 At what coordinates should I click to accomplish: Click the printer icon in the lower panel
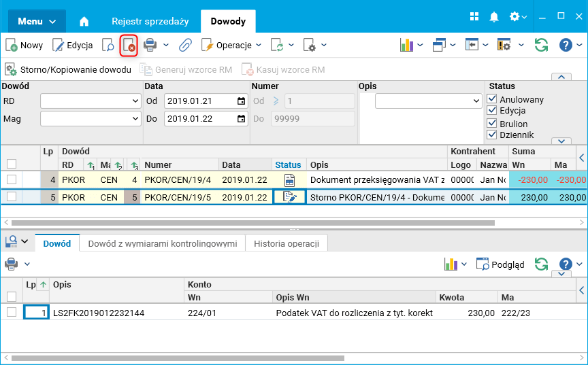(12, 264)
